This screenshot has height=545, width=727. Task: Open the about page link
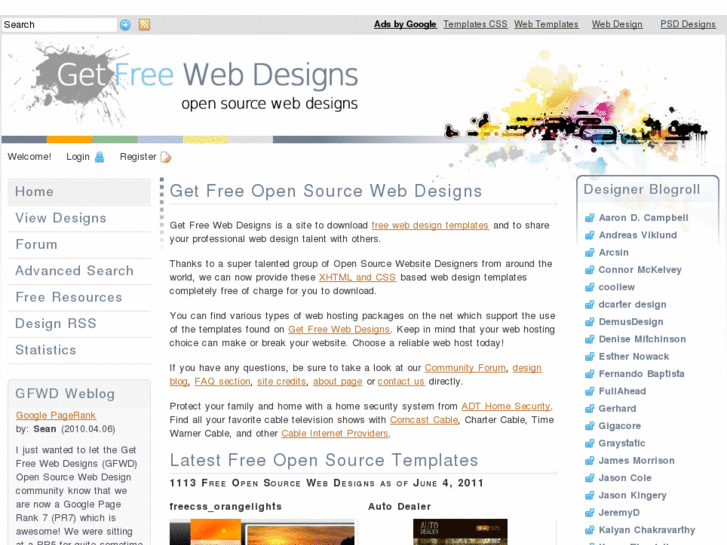tap(338, 381)
